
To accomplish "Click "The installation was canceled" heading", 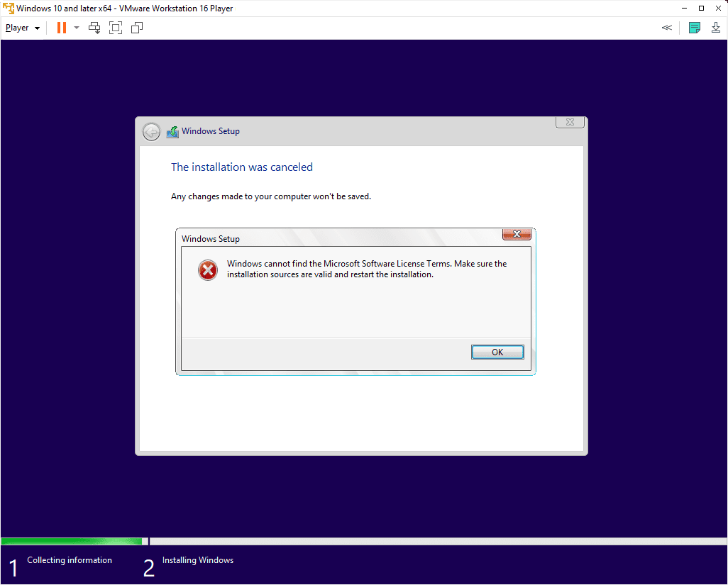I will click(242, 167).
